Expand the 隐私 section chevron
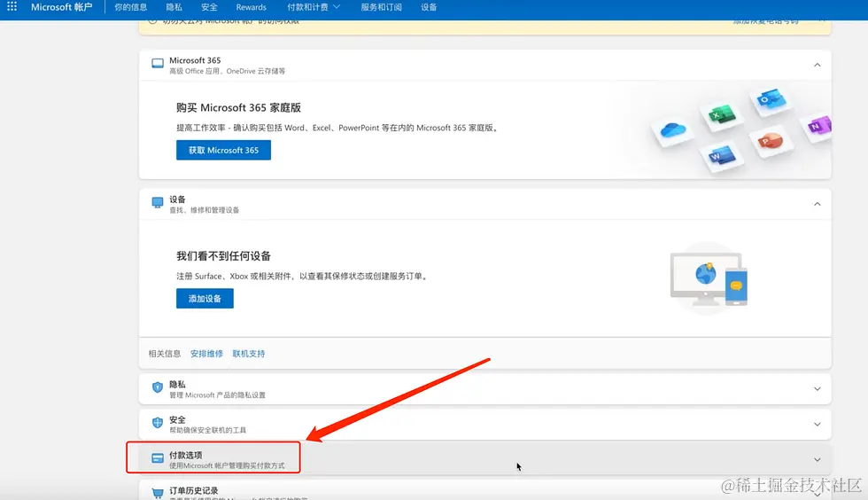Screen dimensions: 868x500 coord(817,388)
